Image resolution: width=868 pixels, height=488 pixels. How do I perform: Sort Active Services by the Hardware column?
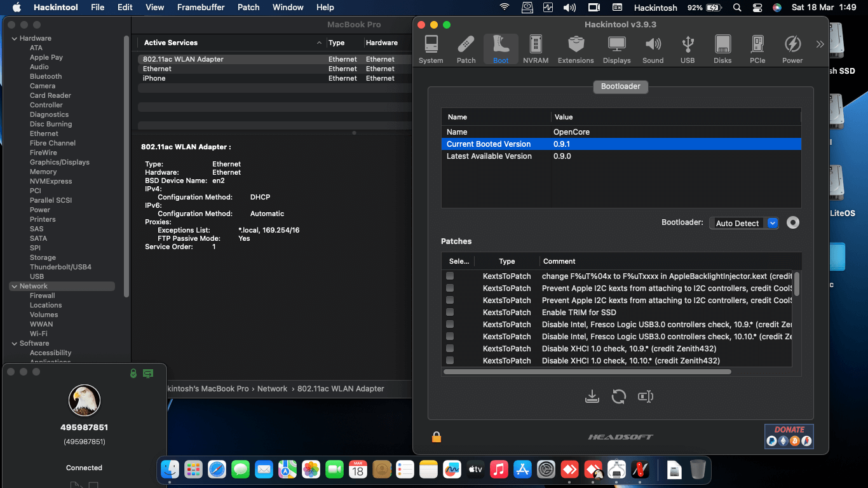point(381,43)
